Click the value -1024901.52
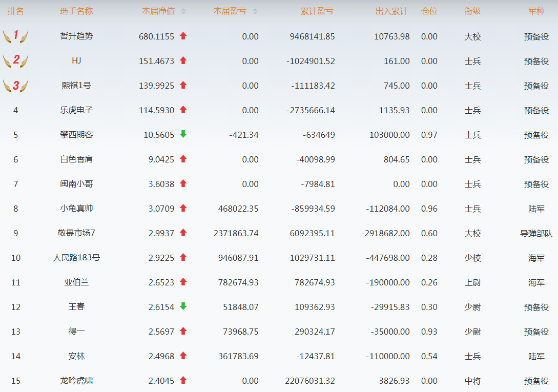This screenshot has width=558, height=392. tap(311, 61)
